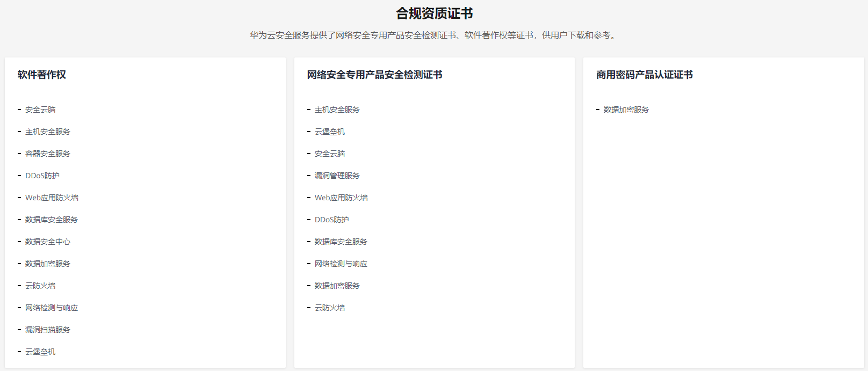Image resolution: width=868 pixels, height=371 pixels.
Task: Open 容器安全服务 certificate link
Action: pos(48,154)
